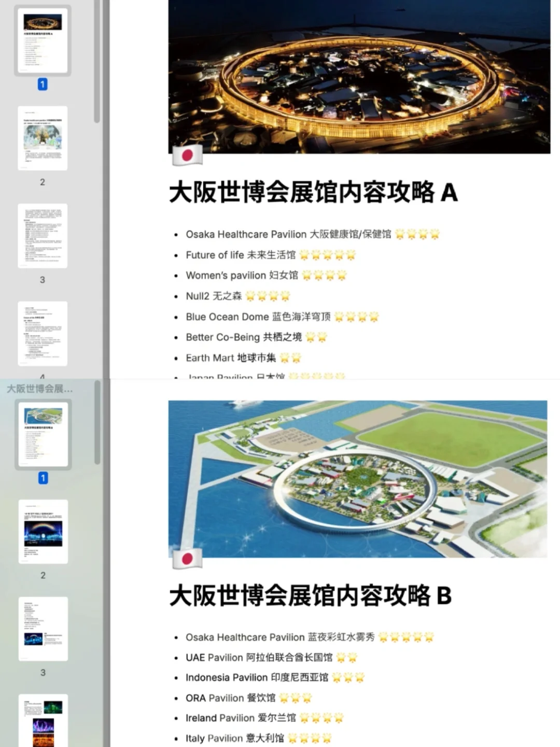Viewport: 560px width, 747px height.
Task: Open page 2 thumbnail in guide B sidebar
Action: [43, 531]
